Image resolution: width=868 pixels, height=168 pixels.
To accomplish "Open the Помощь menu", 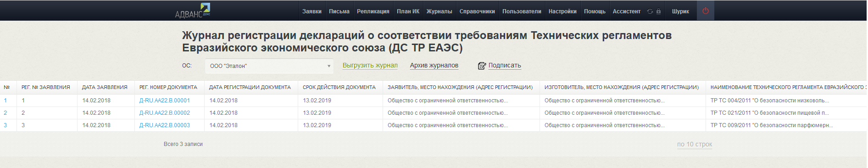I will (x=595, y=11).
